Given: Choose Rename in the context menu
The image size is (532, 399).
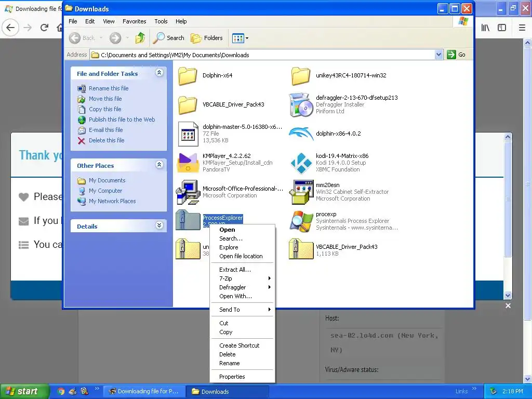Looking at the screenshot, I should coord(242,363).
